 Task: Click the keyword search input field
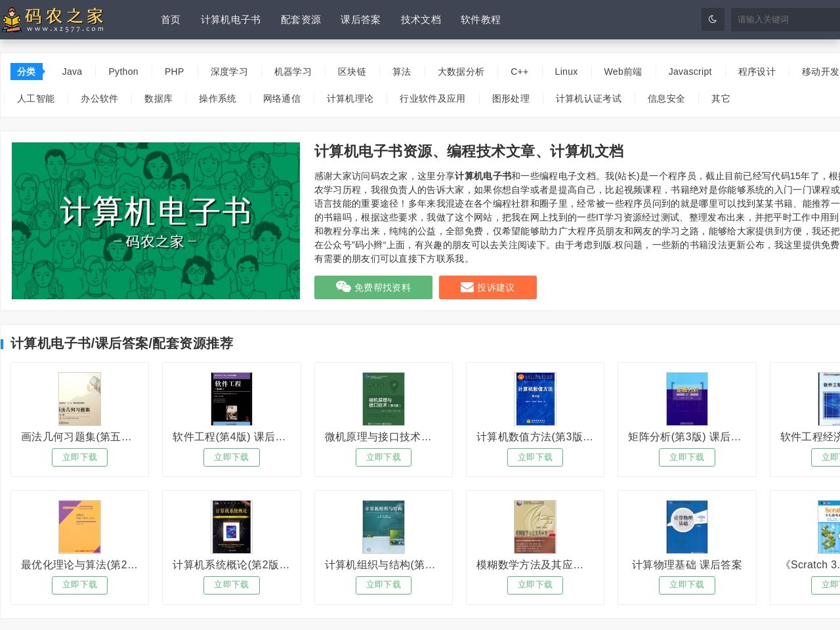(x=785, y=20)
